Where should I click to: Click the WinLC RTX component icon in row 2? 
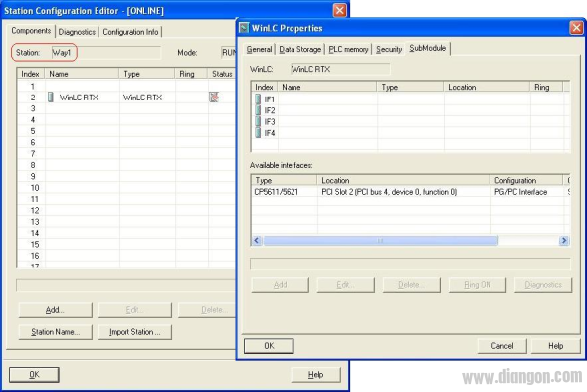[51, 98]
